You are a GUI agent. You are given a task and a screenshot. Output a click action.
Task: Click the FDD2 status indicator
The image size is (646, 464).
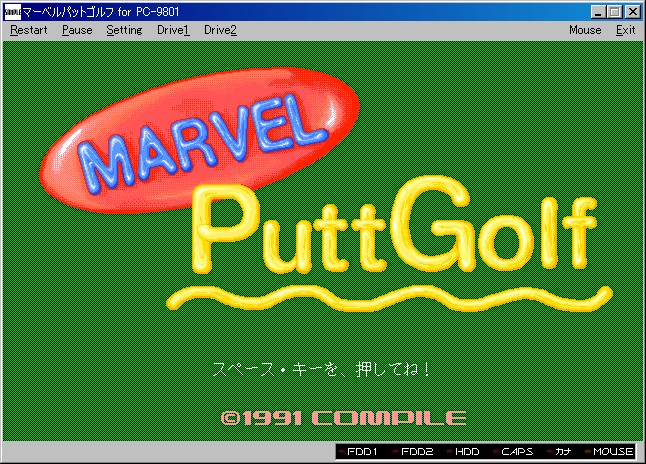pos(413,452)
